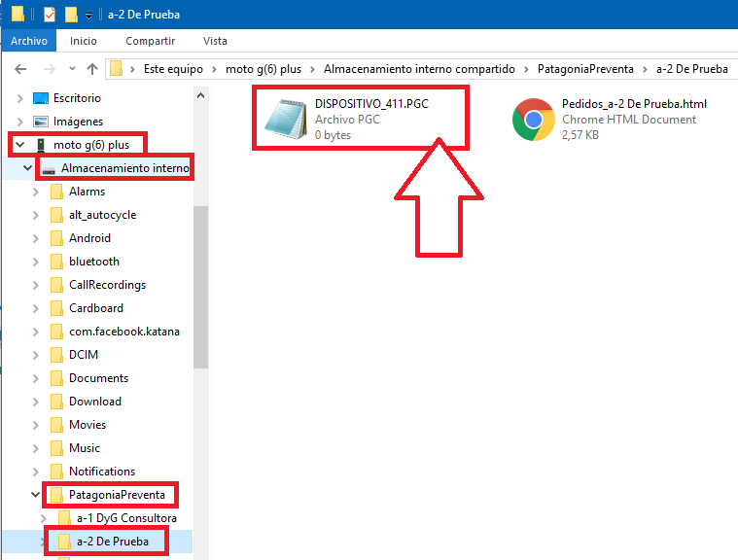
Task: Go to PatagoniaPreventa in the breadcrumb
Action: [585, 69]
